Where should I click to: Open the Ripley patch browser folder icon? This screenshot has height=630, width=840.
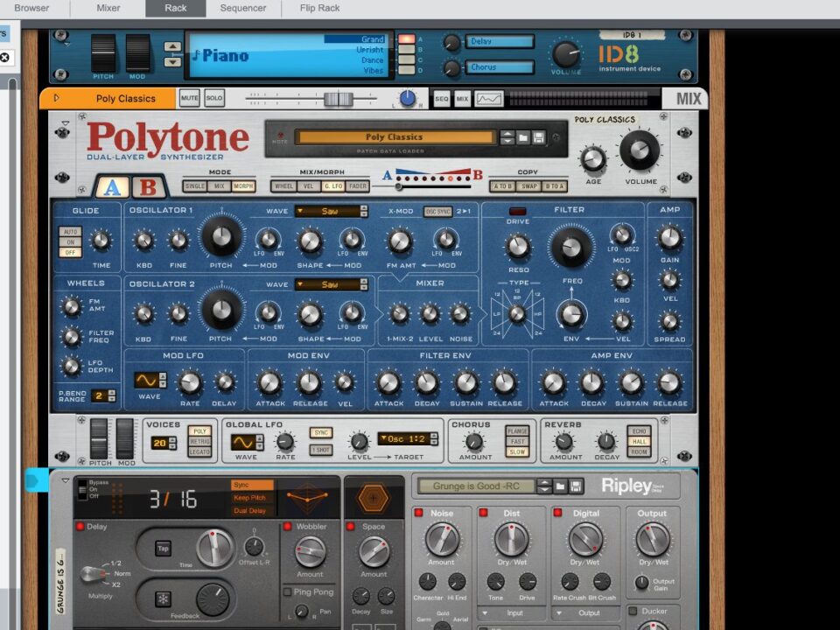click(560, 486)
